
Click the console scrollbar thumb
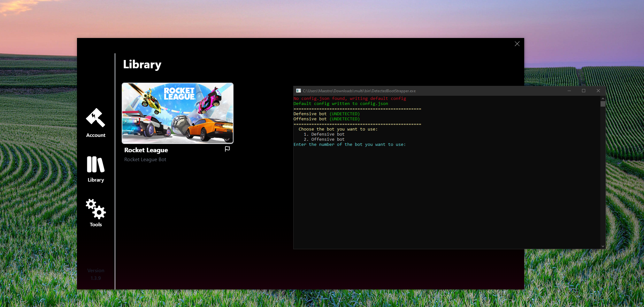click(603, 104)
